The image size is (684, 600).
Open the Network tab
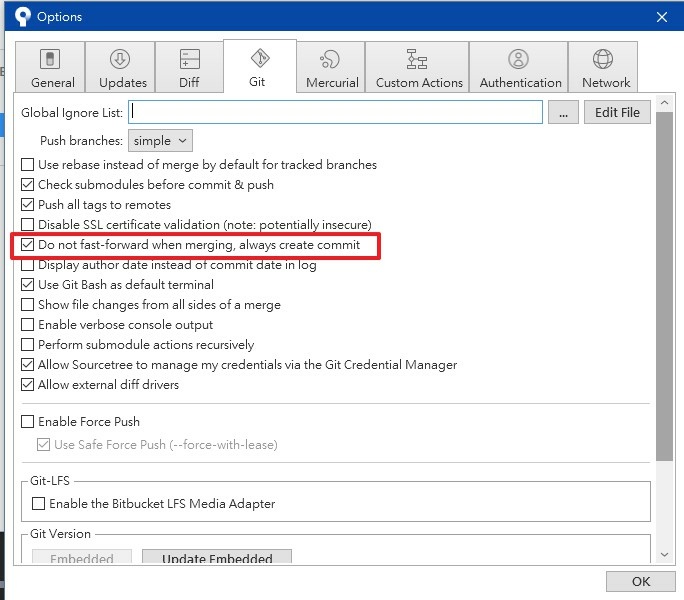click(603, 67)
